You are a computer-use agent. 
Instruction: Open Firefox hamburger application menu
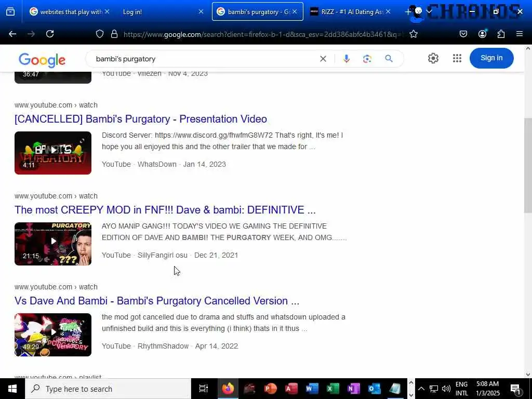[x=520, y=34]
